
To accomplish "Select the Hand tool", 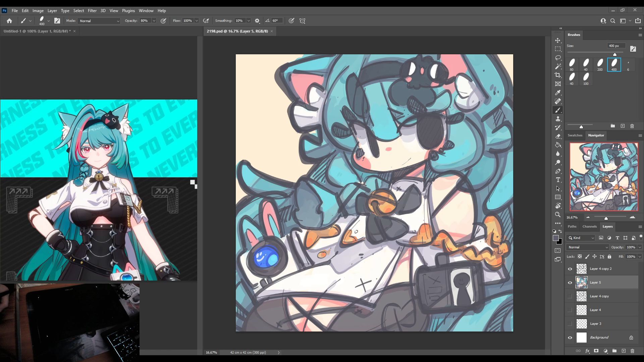I will (558, 206).
